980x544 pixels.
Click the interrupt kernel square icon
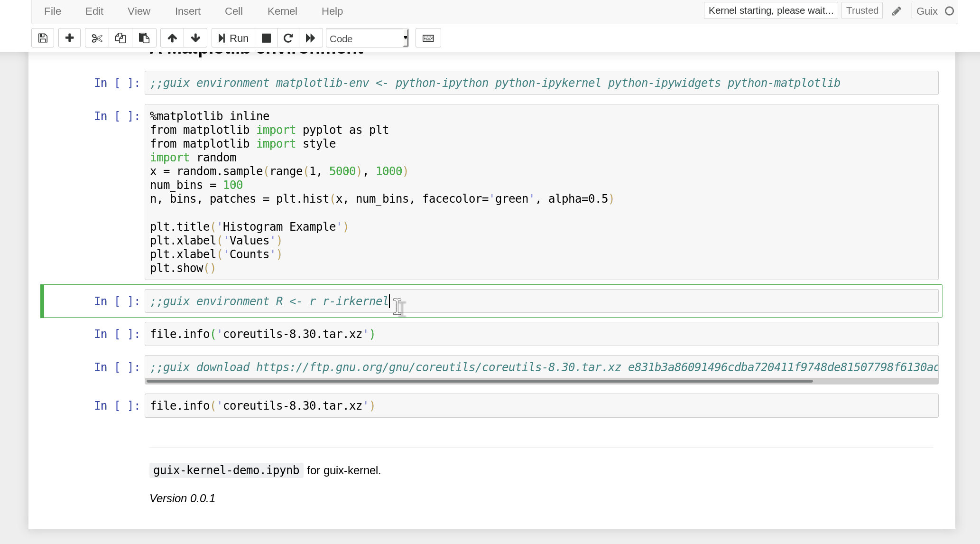267,38
